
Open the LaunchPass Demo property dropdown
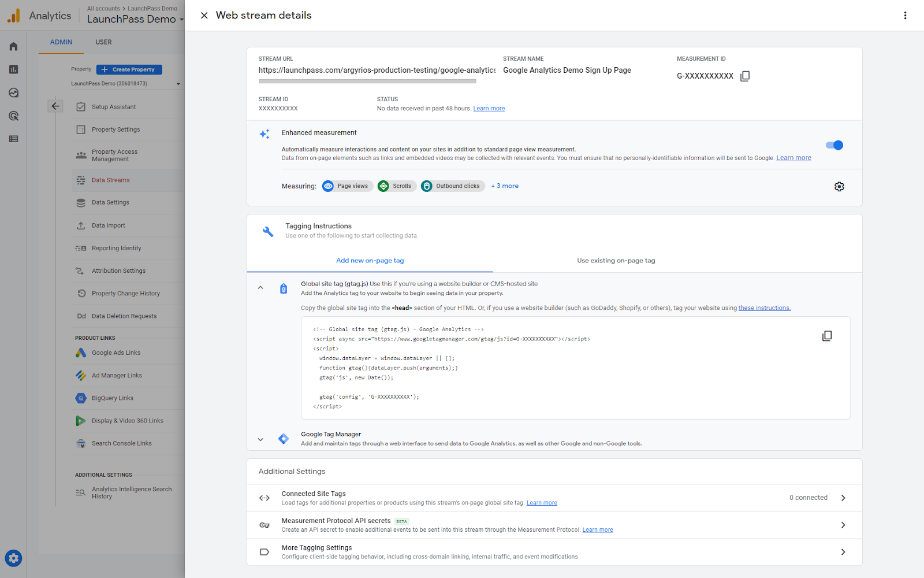[x=126, y=84]
